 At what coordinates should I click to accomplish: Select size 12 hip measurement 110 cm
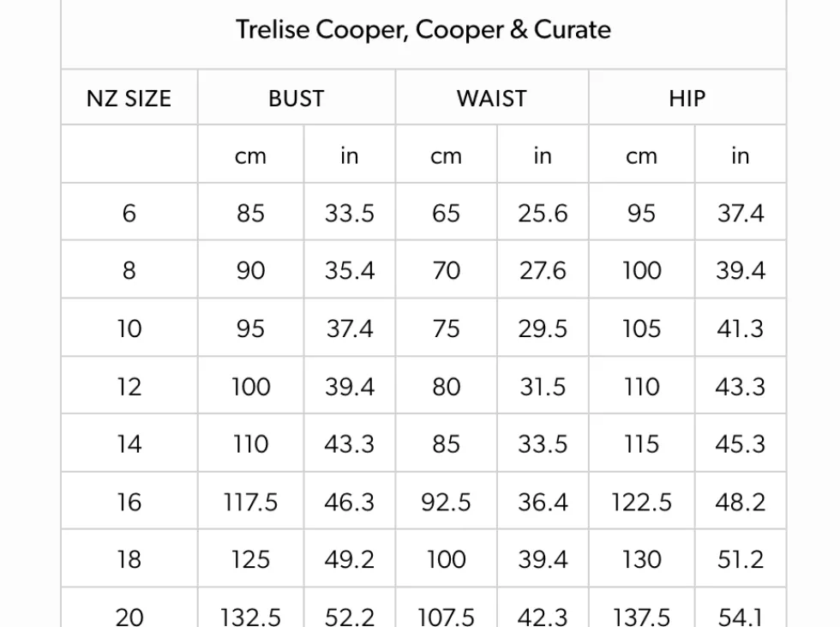(641, 387)
